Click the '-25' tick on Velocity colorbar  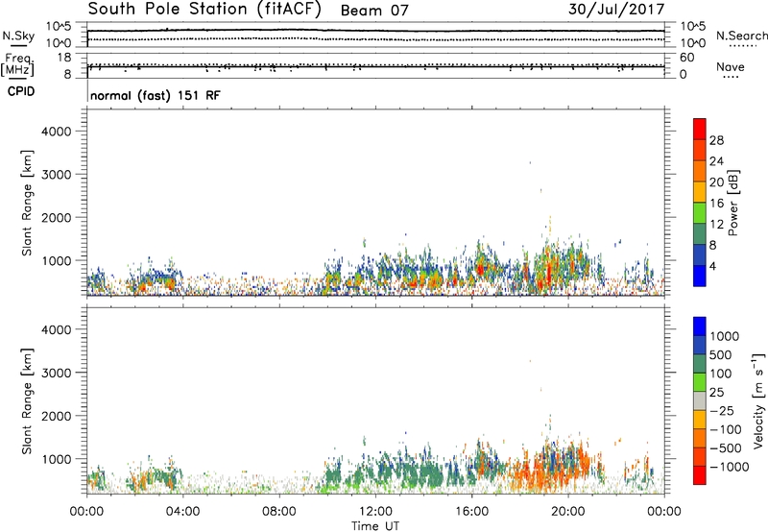click(x=722, y=411)
